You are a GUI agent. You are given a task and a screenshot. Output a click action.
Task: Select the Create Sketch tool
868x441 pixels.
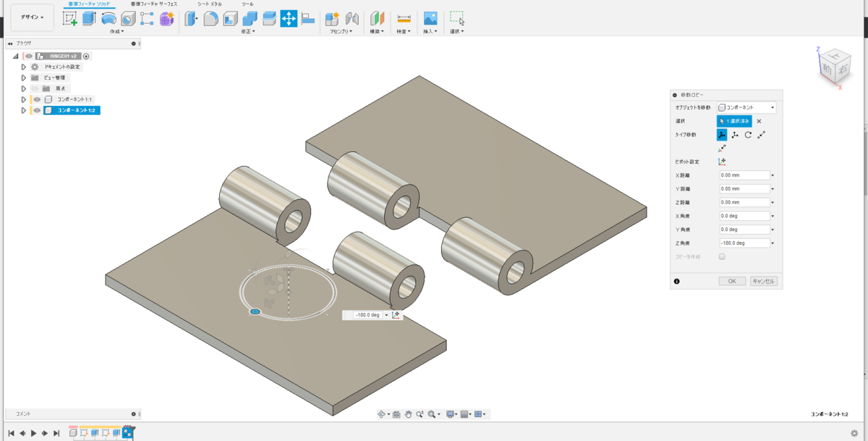[x=70, y=19]
